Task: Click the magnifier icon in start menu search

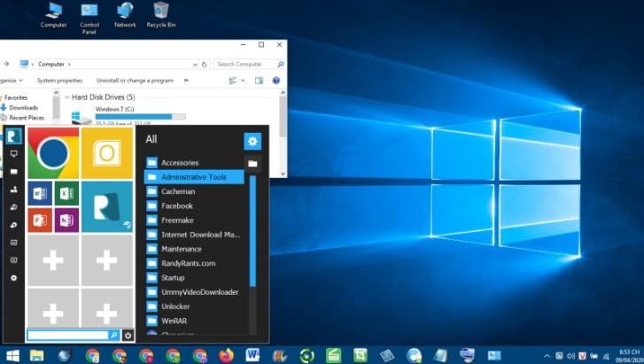Action: pos(113,336)
